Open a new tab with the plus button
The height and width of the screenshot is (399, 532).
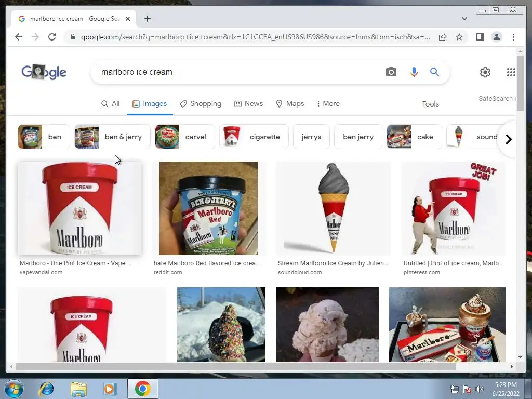(147, 19)
